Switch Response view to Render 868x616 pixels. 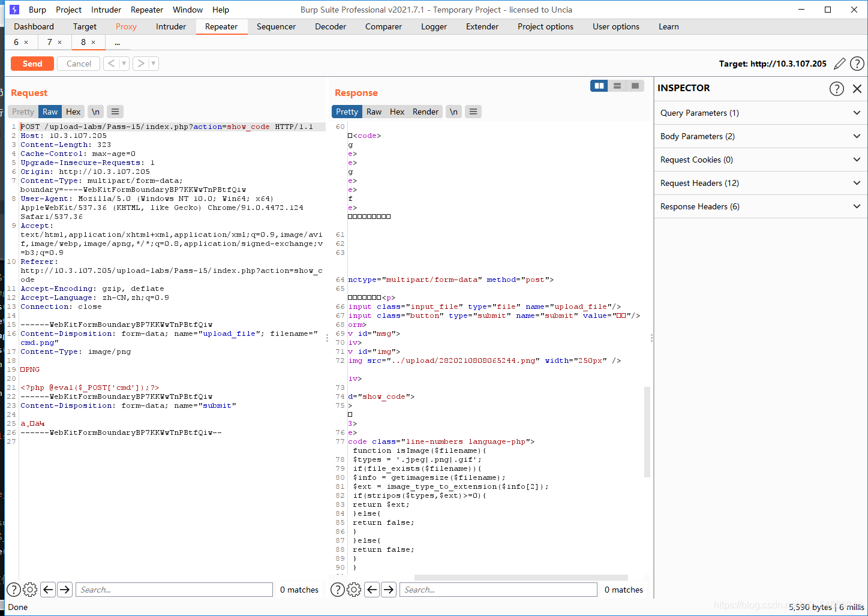425,112
